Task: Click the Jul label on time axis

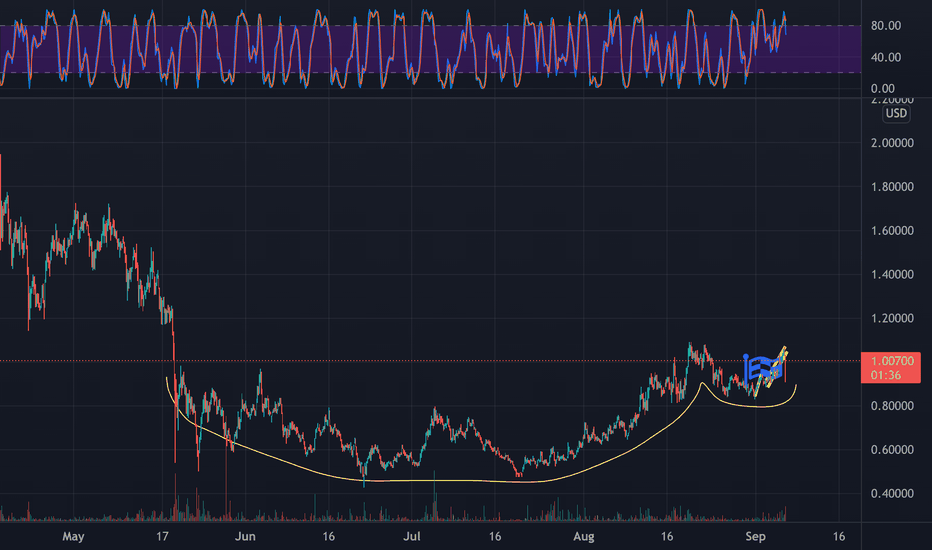Action: pyautogui.click(x=411, y=536)
